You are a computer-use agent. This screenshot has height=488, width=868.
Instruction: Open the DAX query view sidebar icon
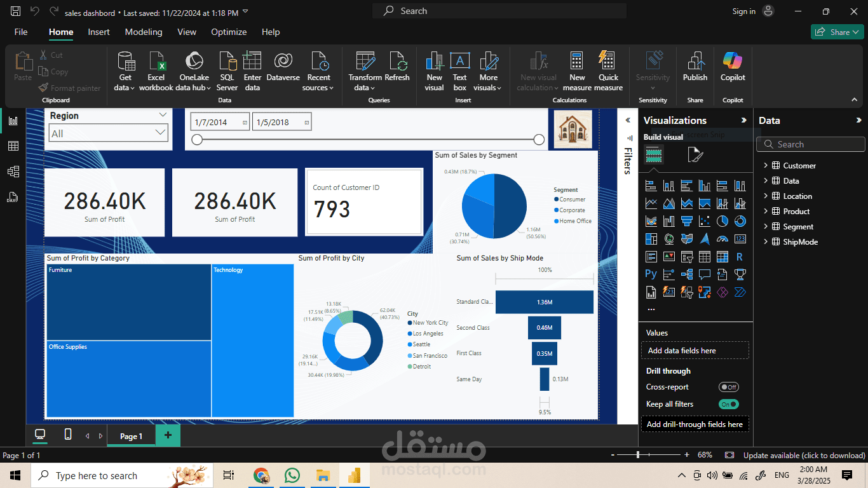[x=13, y=197]
